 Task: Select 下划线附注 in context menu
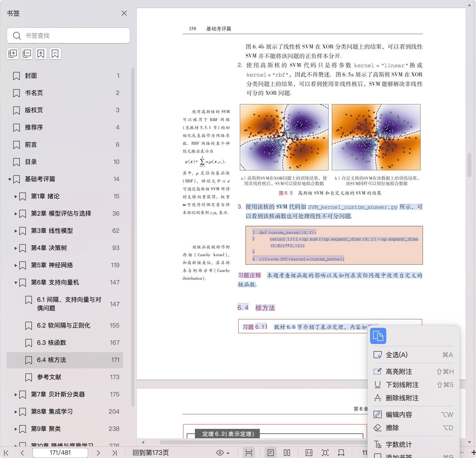point(402,385)
